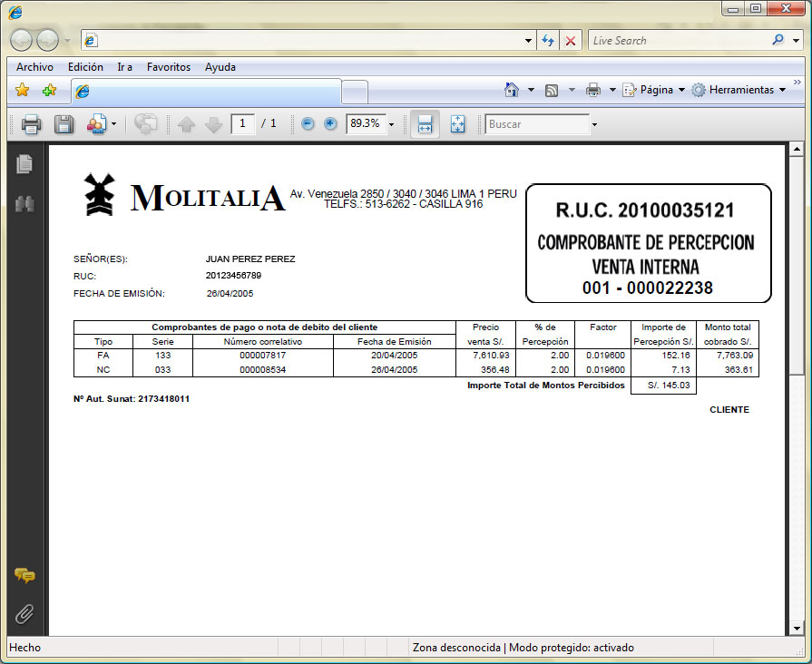Screen dimensions: 812x664
Task: Open the Pages panel in the sidebar
Action: point(24,164)
